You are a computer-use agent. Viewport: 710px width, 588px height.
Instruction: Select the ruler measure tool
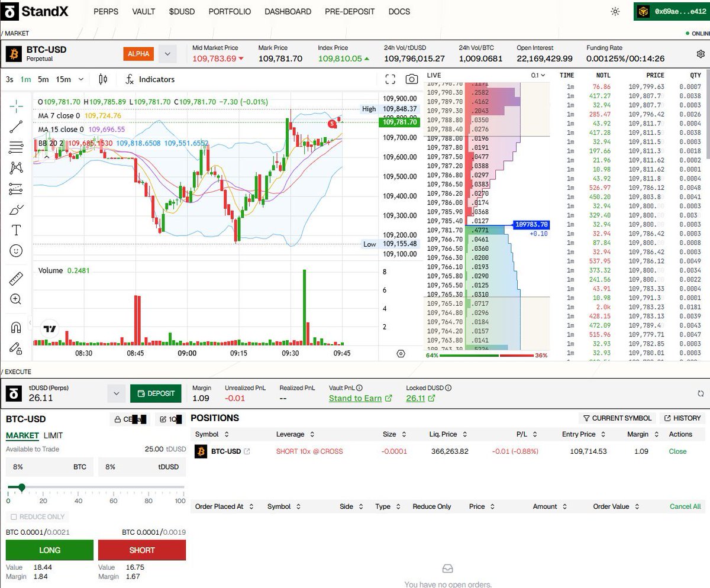[x=16, y=279]
